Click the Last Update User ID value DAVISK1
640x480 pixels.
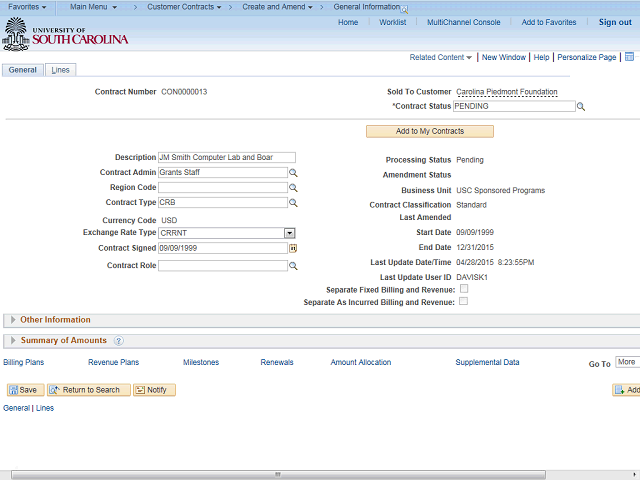point(472,278)
